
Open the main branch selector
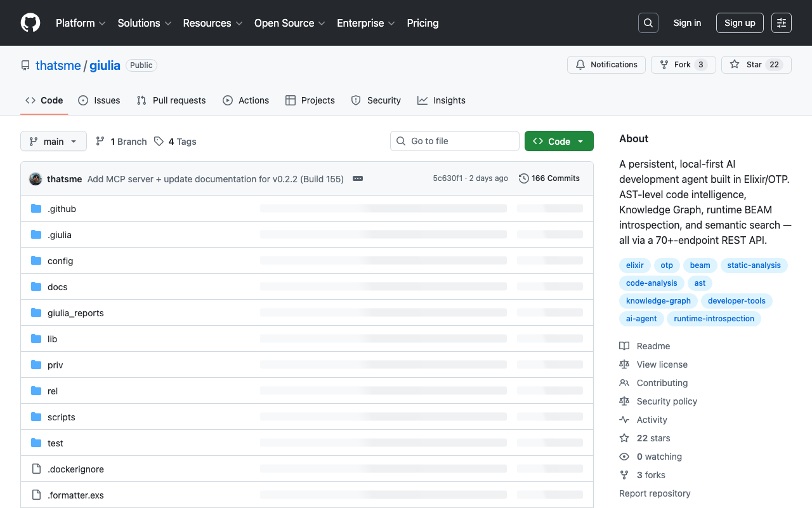(x=53, y=141)
